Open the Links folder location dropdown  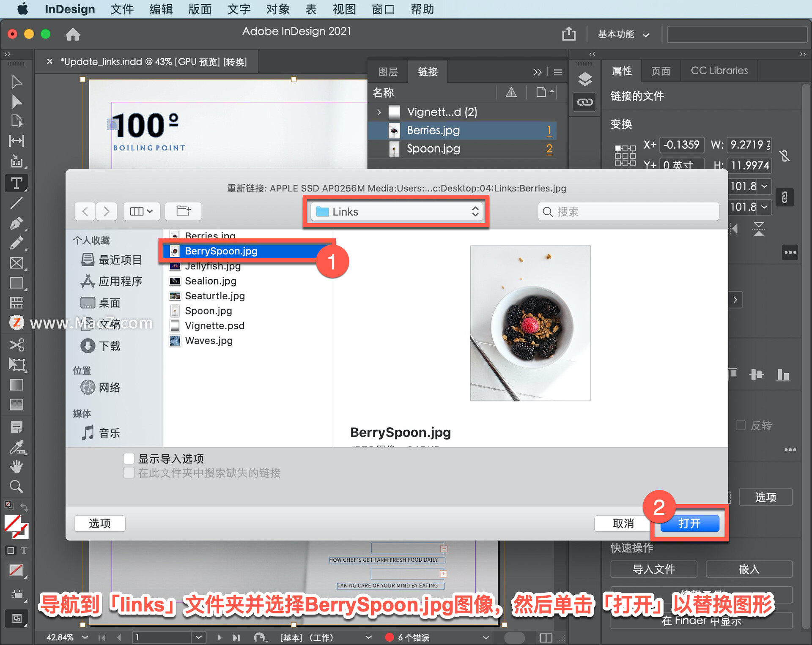click(x=396, y=211)
